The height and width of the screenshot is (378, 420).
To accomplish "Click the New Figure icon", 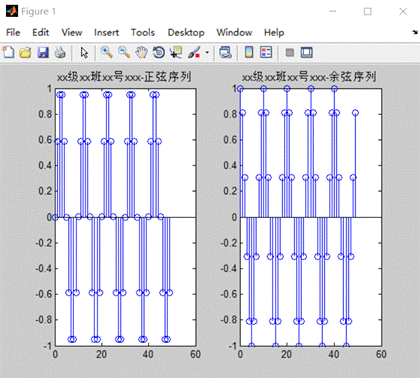I will [x=8, y=52].
